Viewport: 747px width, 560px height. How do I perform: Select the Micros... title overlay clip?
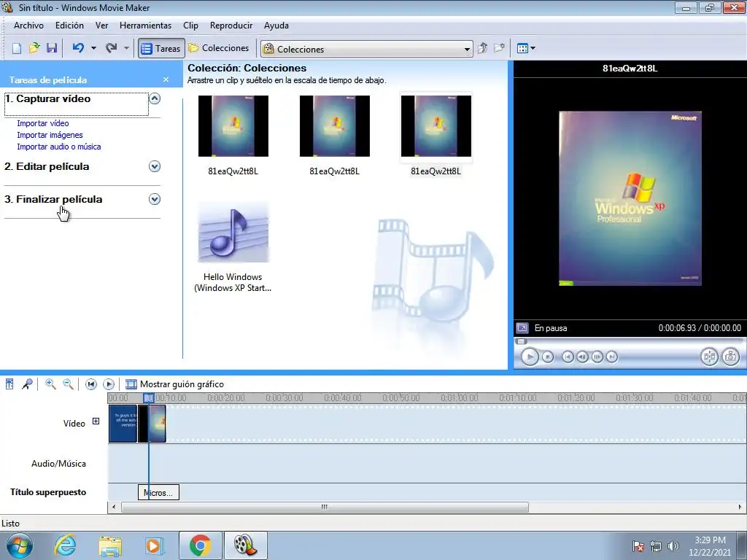point(158,492)
